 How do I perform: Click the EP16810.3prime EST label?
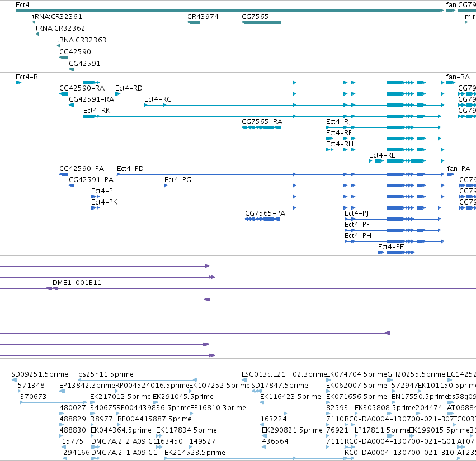(x=218, y=408)
